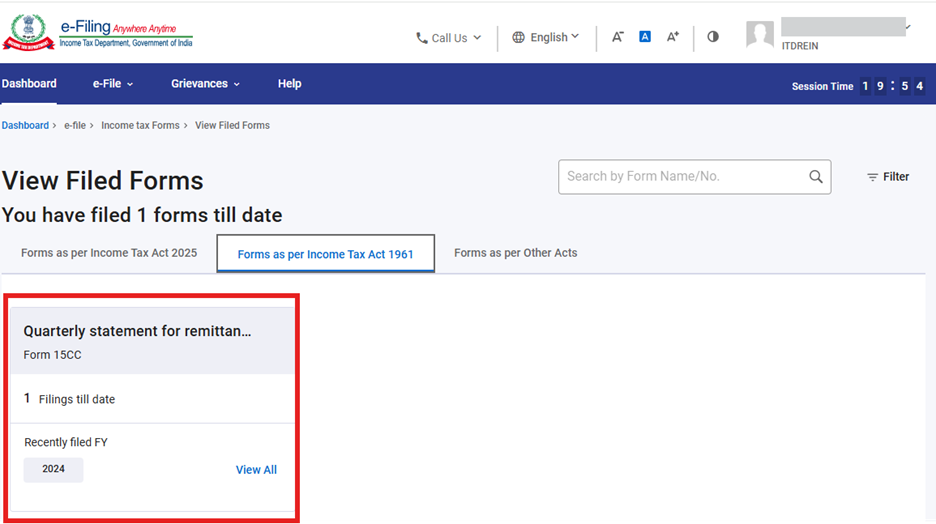This screenshot has height=524, width=936.
Task: Open the Grievances menu
Action: point(205,84)
